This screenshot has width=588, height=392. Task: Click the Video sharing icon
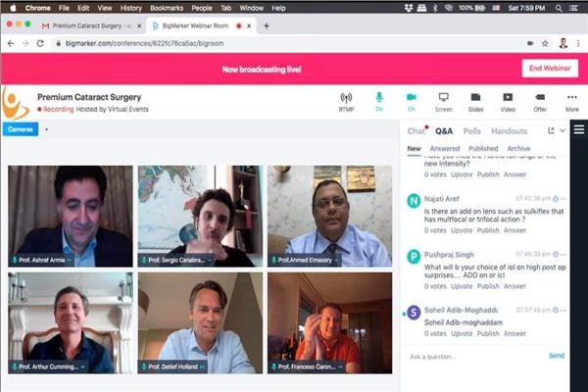point(508,101)
